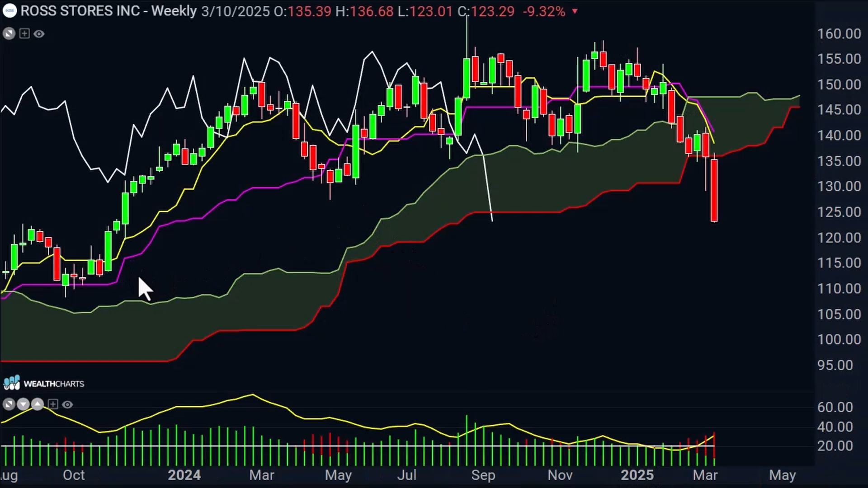Click the 145.00 price axis label
This screenshot has width=868, height=488.
click(839, 110)
